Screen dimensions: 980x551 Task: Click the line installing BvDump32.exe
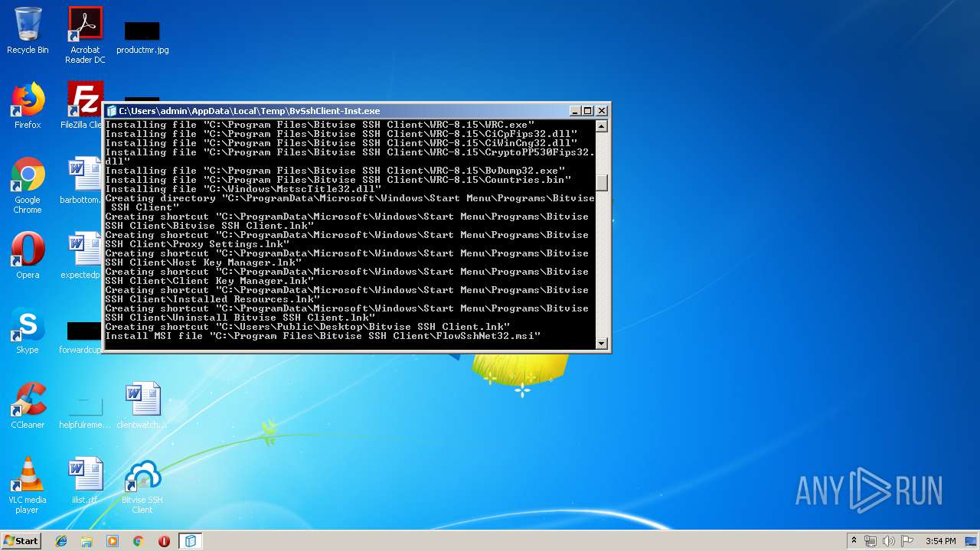coord(335,171)
